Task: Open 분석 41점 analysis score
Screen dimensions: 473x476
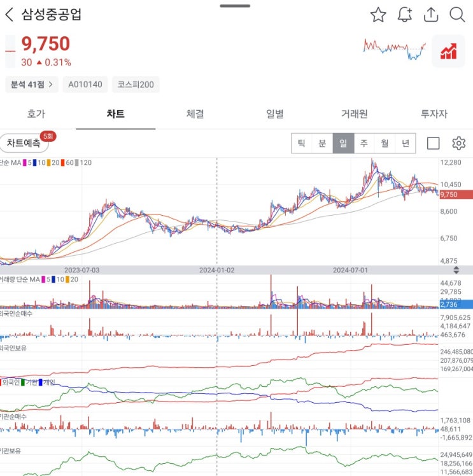Action: [32, 85]
